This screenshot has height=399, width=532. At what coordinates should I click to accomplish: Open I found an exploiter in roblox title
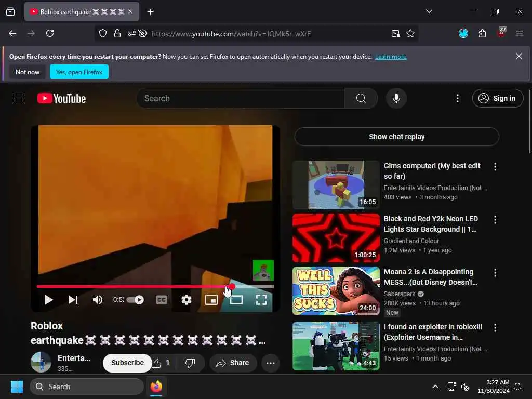[x=433, y=332]
